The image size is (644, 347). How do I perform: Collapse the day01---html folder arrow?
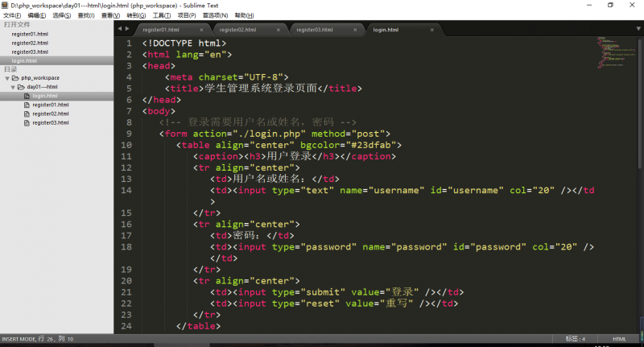pyautogui.click(x=13, y=87)
